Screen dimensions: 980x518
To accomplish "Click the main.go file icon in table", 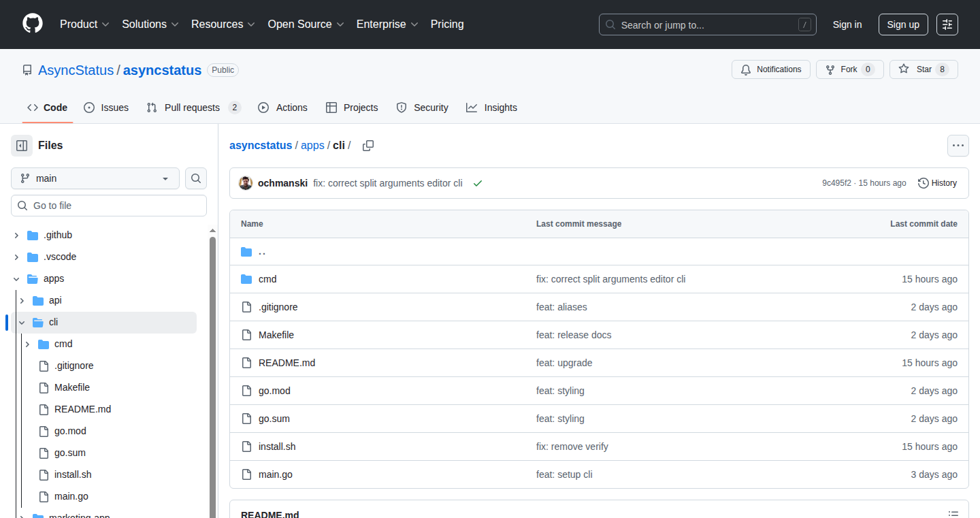I will [x=246, y=474].
